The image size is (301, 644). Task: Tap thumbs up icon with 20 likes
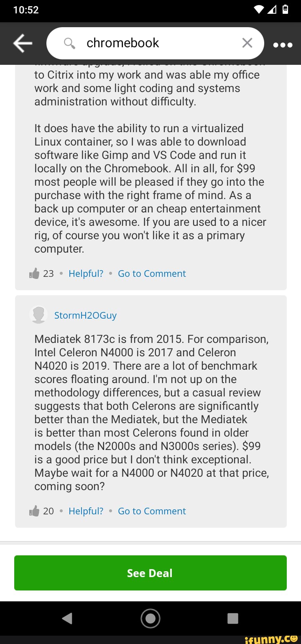(34, 511)
